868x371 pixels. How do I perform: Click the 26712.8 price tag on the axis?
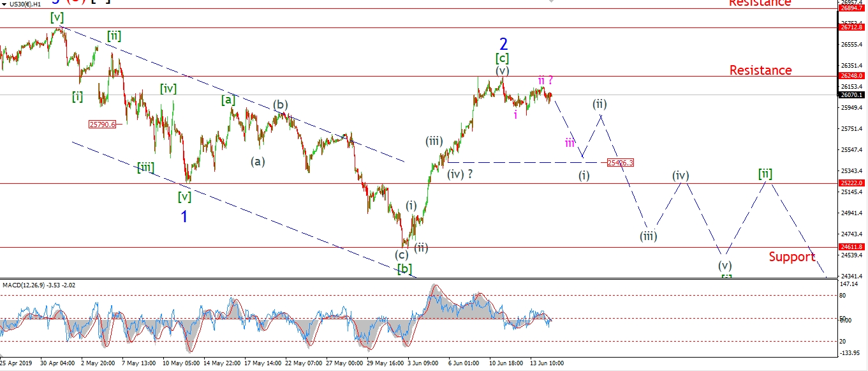click(851, 28)
